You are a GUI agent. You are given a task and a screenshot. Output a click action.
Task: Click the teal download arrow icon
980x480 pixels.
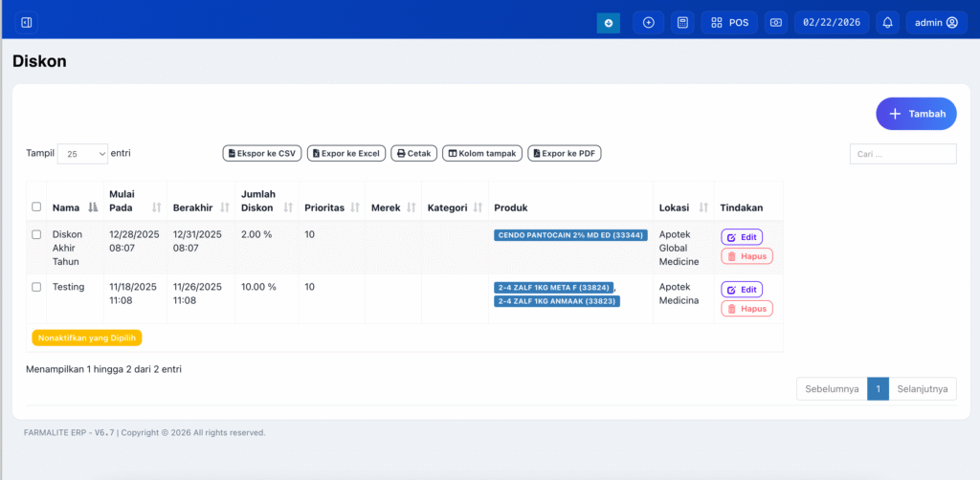[x=609, y=22]
